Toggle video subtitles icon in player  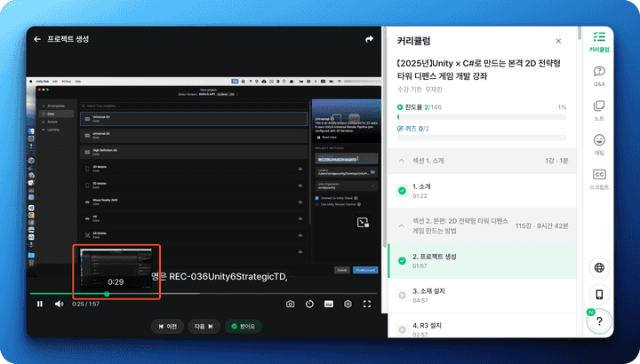pyautogui.click(x=329, y=305)
